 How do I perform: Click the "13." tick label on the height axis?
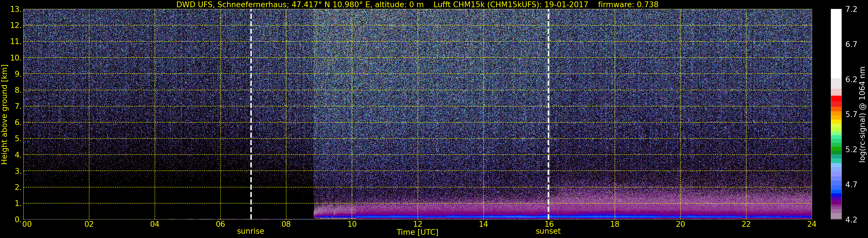point(16,10)
